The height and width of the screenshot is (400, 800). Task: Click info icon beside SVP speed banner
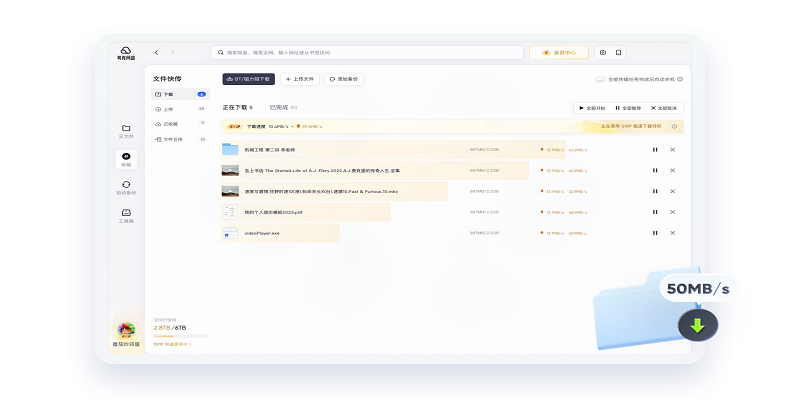coord(675,127)
